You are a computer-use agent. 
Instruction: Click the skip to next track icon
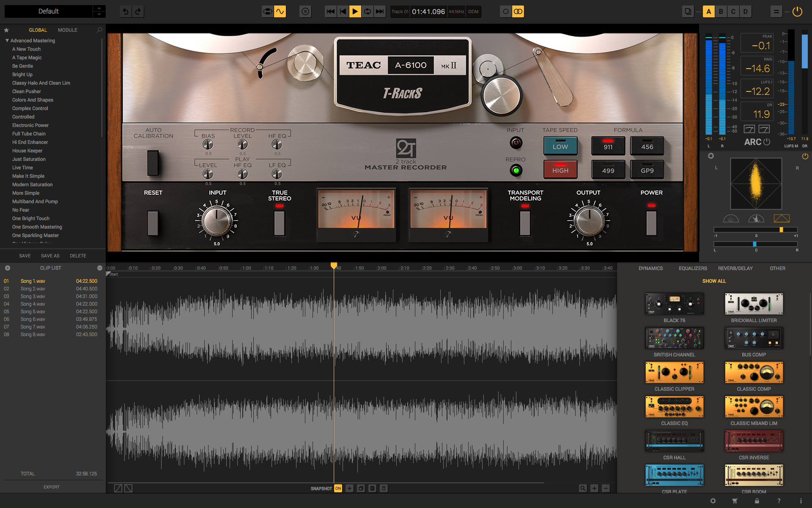click(380, 11)
